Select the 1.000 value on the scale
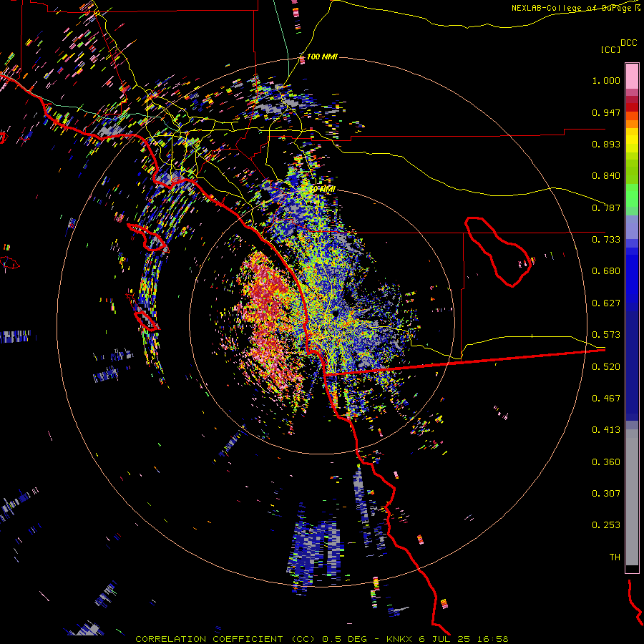This screenshot has width=644, height=644. pos(606,80)
